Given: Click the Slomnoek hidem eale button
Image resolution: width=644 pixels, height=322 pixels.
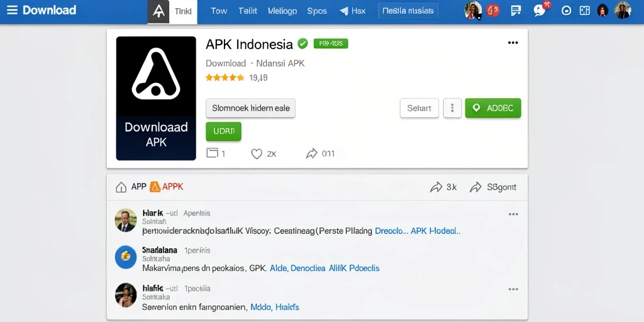Looking at the screenshot, I should coord(250,108).
